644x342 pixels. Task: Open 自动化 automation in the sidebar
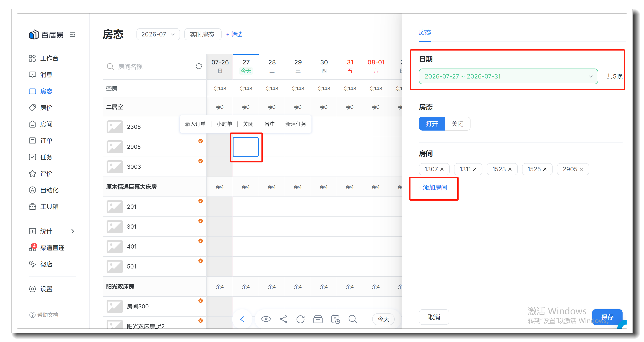44,190
